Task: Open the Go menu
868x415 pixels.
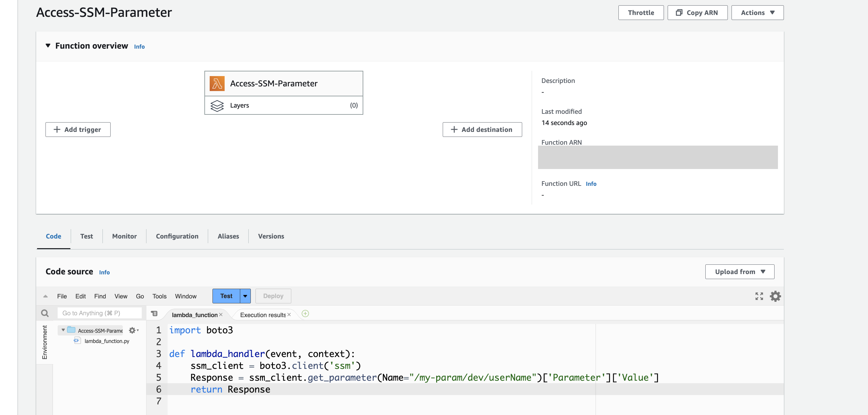Action: coord(140,296)
